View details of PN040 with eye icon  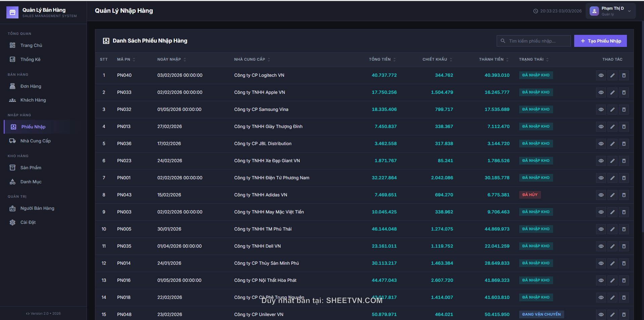pos(601,75)
